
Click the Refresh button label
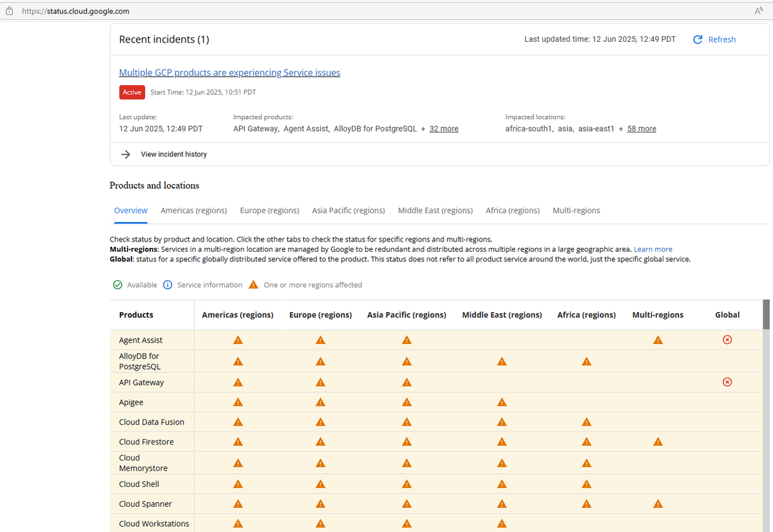pyautogui.click(x=722, y=39)
